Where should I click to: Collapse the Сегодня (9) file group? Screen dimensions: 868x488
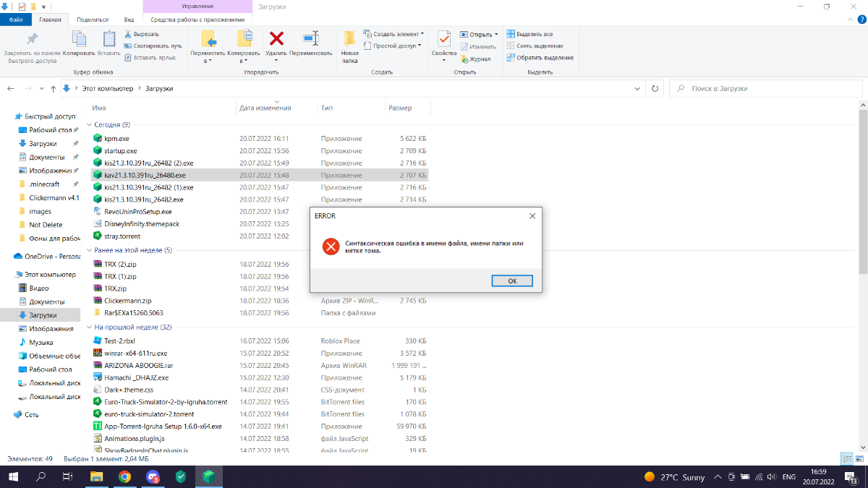click(x=89, y=124)
